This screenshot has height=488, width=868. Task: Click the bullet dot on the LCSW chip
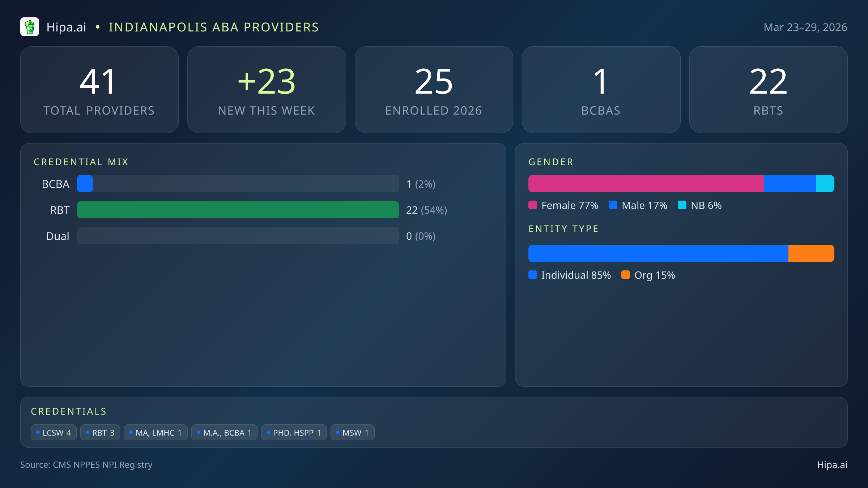(x=38, y=432)
